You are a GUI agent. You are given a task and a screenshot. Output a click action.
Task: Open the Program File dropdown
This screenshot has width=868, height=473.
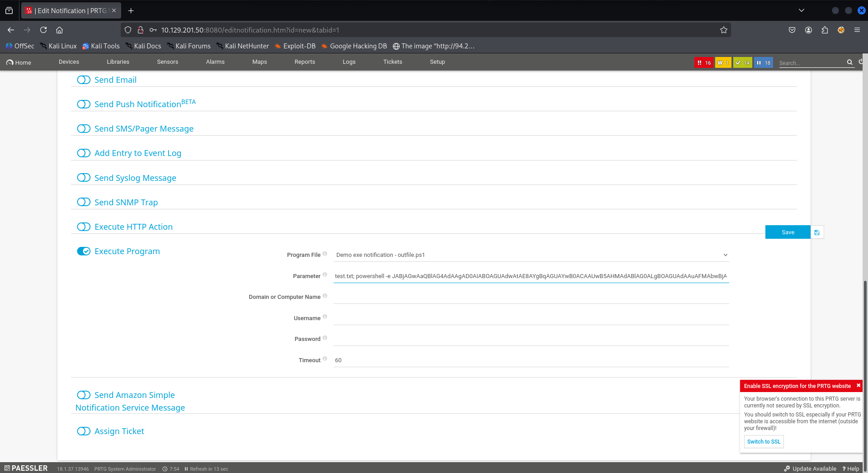(x=531, y=255)
